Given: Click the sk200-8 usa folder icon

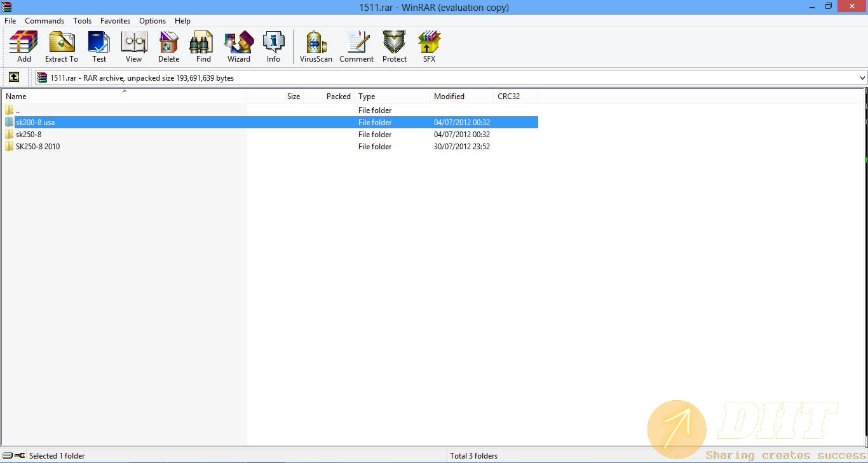Looking at the screenshot, I should (9, 122).
